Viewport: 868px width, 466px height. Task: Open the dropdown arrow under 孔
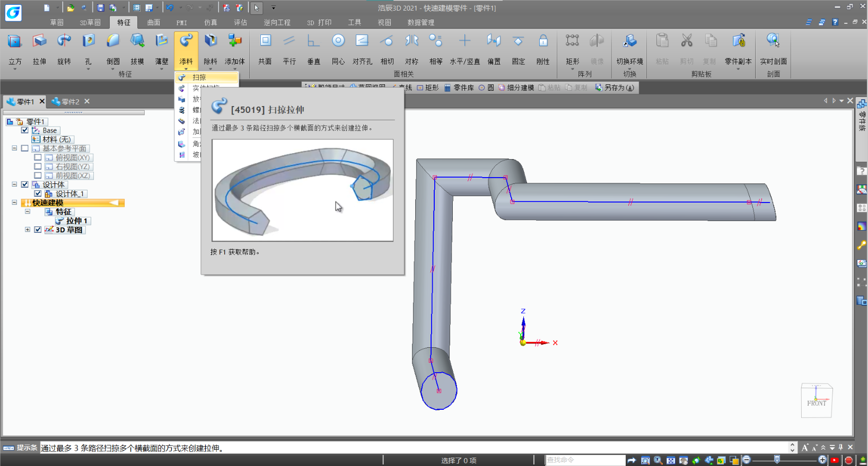point(89,69)
